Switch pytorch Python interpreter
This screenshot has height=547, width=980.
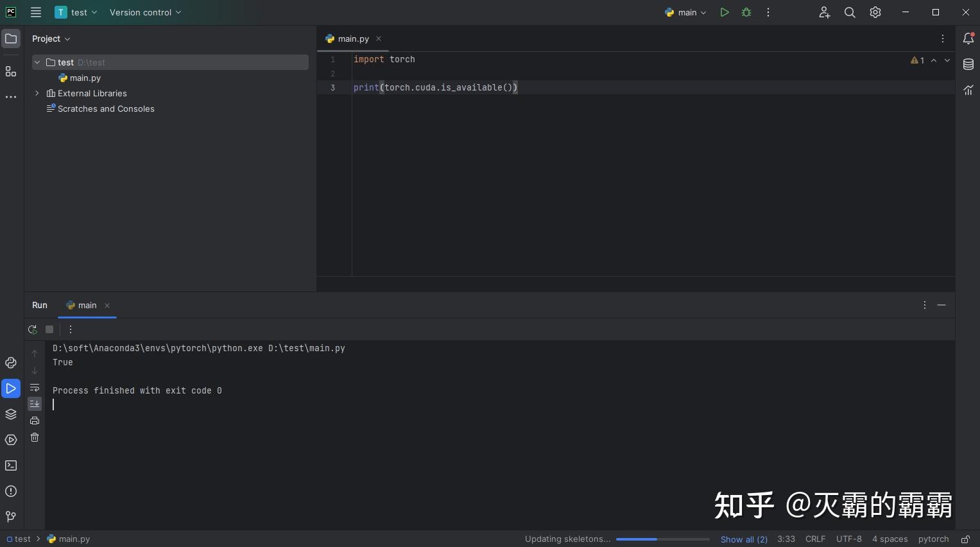coord(934,539)
